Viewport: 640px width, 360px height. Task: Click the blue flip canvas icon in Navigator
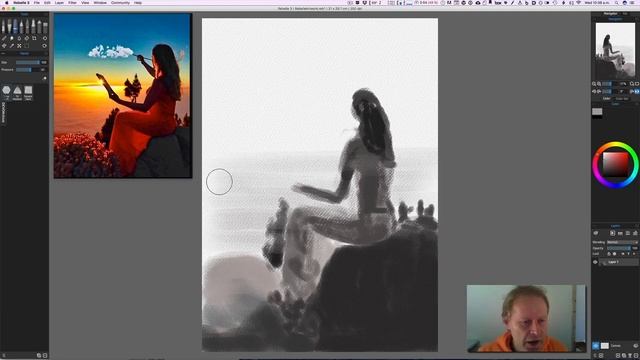(x=637, y=91)
